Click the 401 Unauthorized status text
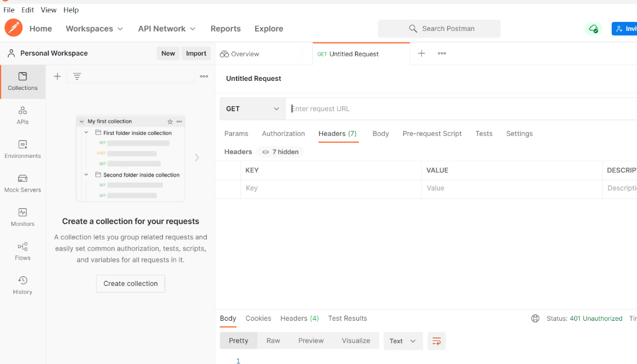The image size is (637, 364). [596, 319]
